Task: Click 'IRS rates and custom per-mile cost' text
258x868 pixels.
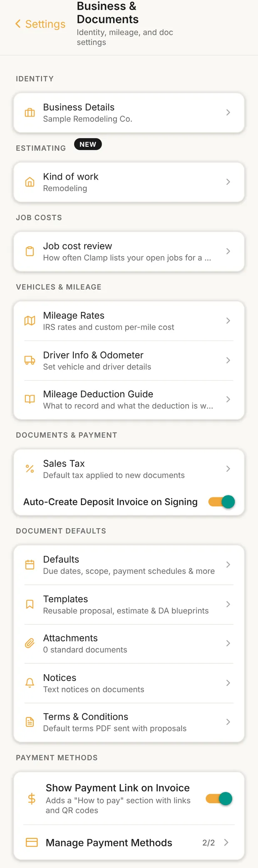Action: (109, 327)
